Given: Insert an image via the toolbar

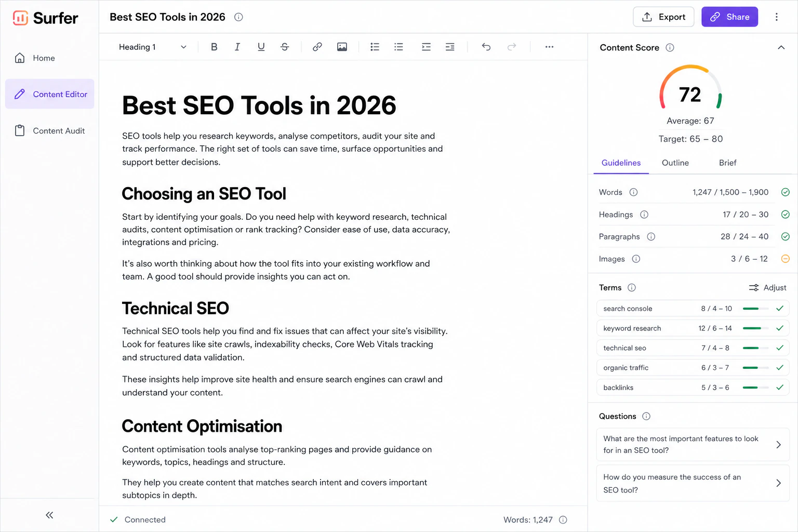Looking at the screenshot, I should pos(342,47).
